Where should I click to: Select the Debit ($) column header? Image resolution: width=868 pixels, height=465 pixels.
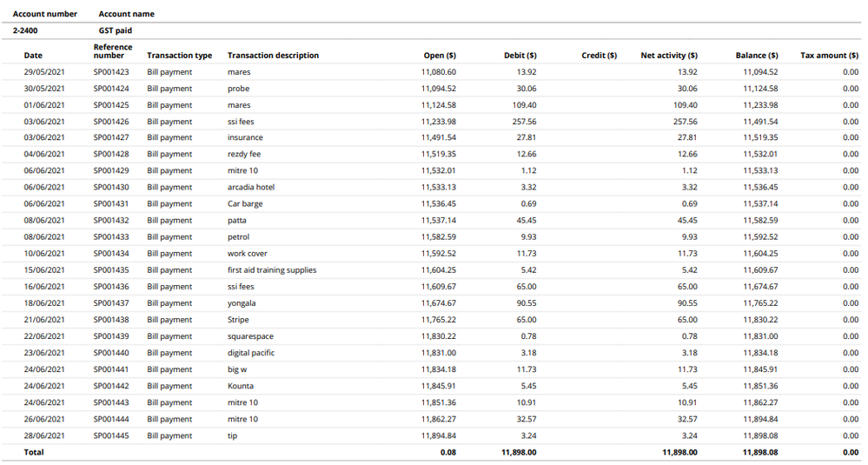click(x=520, y=56)
